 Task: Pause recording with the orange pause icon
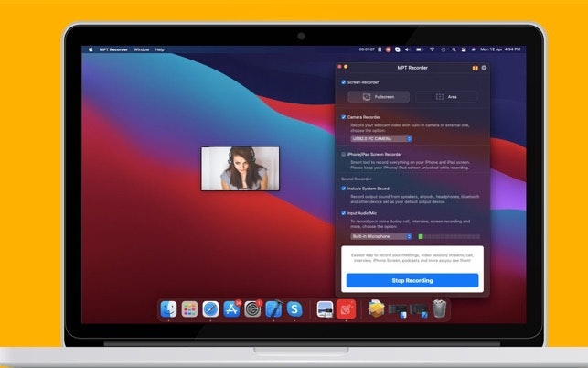[476, 68]
